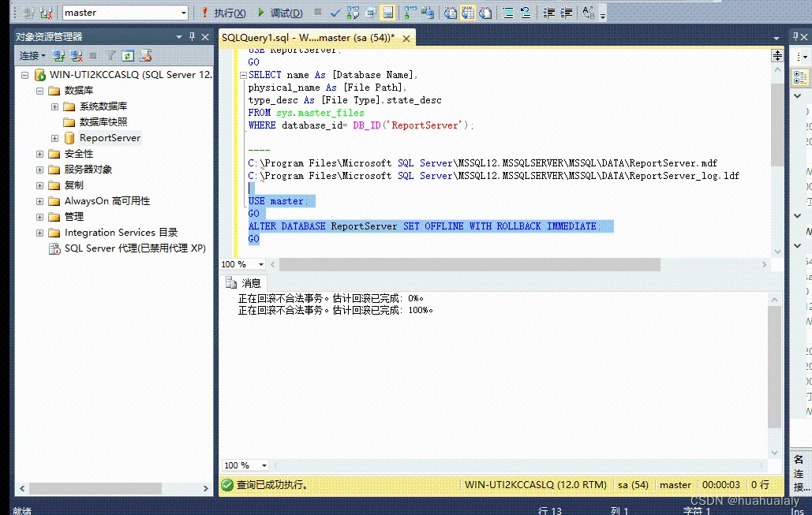Click the Parse checkmark icon

335,13
